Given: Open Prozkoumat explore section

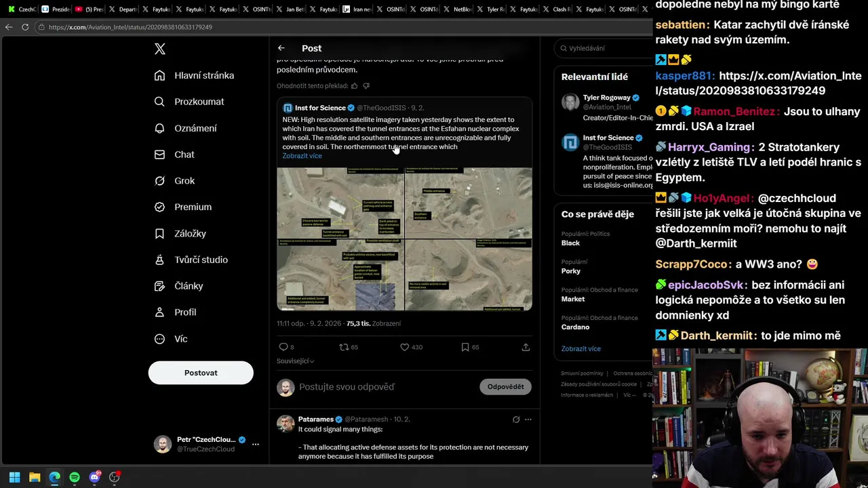Looking at the screenshot, I should (189, 102).
